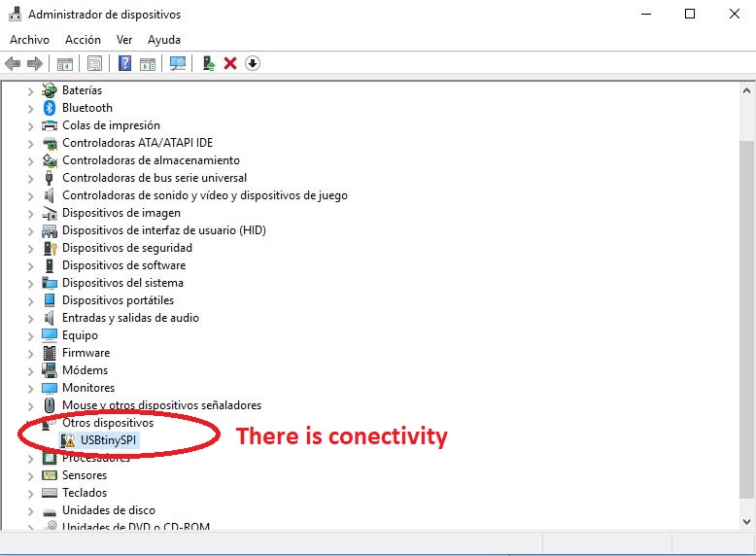Select Unidades de disco label
Image resolution: width=756 pixels, height=556 pixels.
(x=109, y=510)
